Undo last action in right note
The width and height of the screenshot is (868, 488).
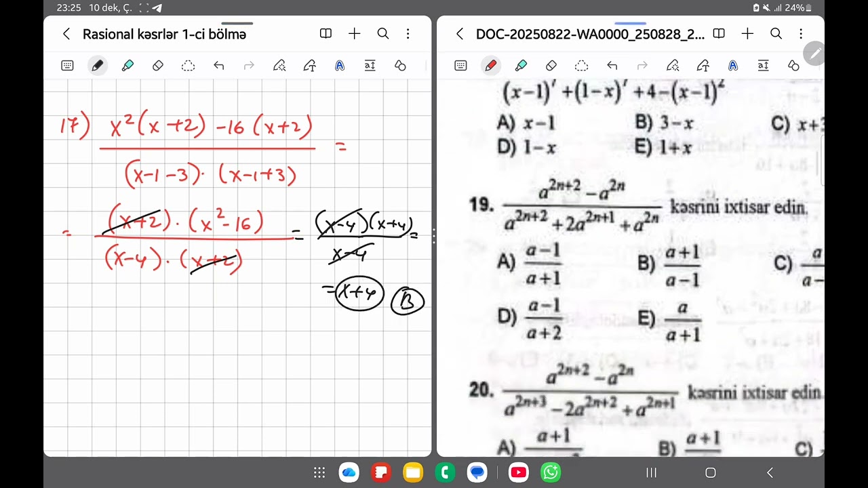[x=612, y=66]
